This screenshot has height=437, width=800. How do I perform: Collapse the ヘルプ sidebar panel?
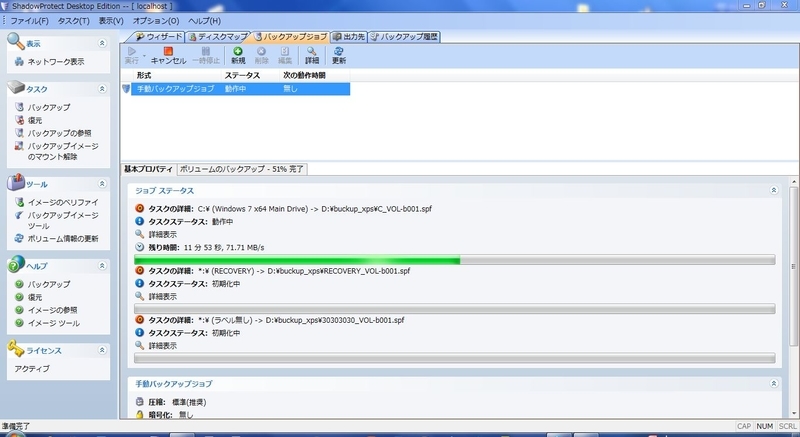point(102,266)
